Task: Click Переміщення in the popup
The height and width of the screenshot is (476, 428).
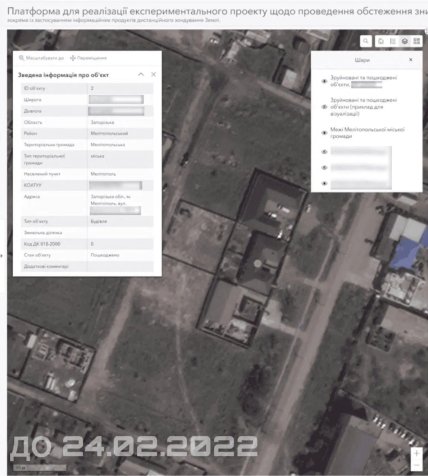Action: coord(88,58)
